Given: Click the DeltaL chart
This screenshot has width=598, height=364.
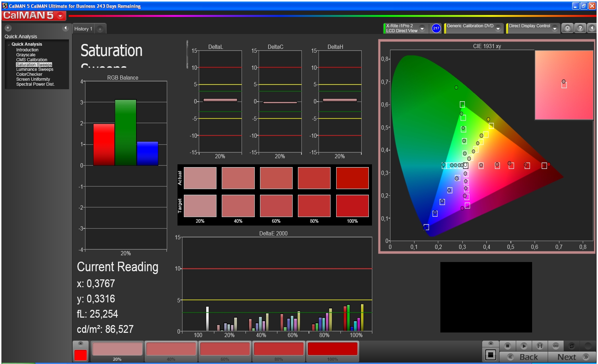Looking at the screenshot, I should (x=220, y=102).
